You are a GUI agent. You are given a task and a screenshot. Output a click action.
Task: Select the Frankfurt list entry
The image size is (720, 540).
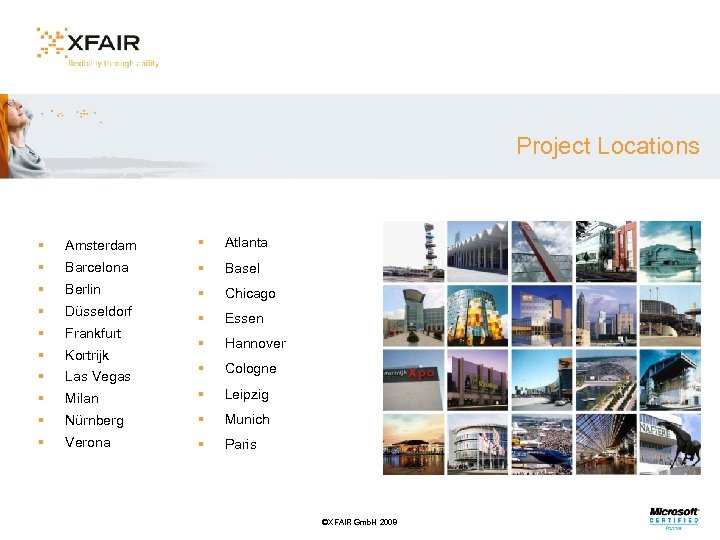click(x=93, y=333)
